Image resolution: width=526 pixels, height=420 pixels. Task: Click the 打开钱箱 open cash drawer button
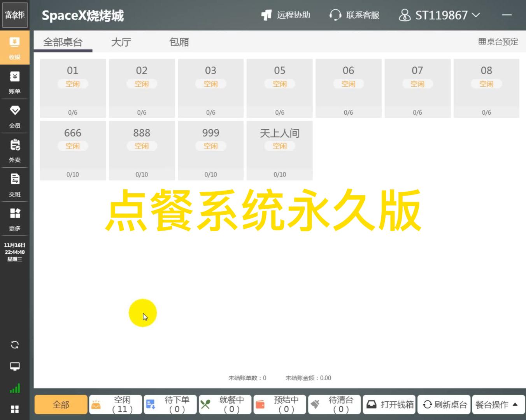point(389,404)
